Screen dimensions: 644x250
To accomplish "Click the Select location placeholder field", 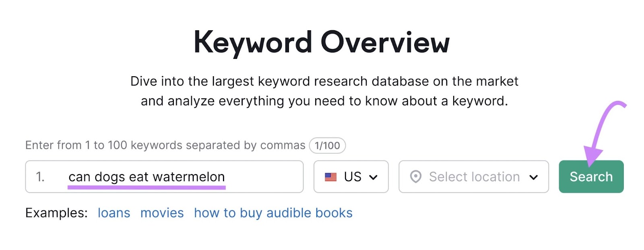I will coord(473,177).
